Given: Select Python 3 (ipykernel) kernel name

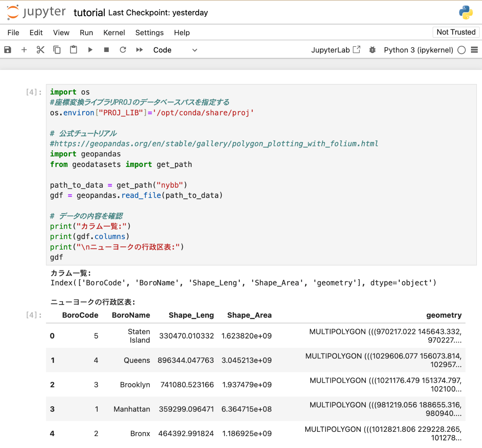Looking at the screenshot, I should point(418,50).
